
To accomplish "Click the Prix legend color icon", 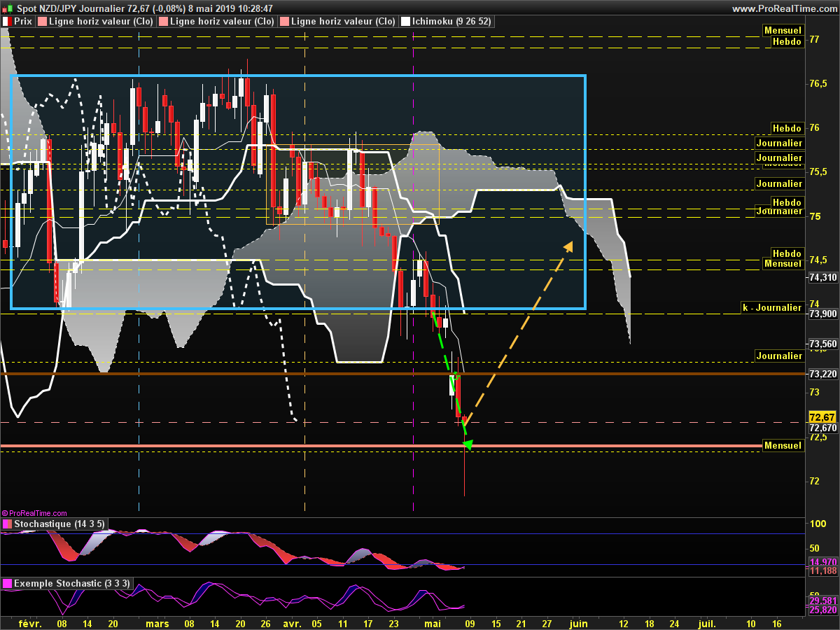I will 7,22.
